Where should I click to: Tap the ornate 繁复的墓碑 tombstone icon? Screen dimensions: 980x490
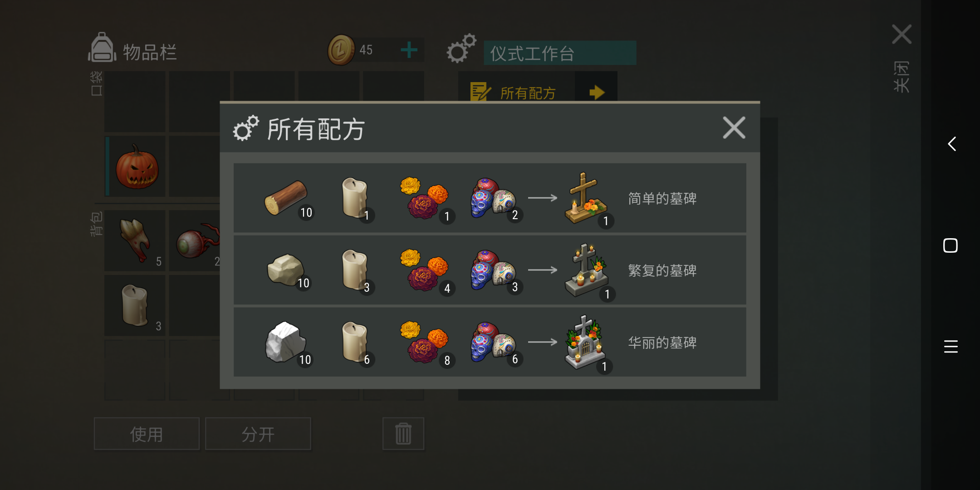click(586, 270)
